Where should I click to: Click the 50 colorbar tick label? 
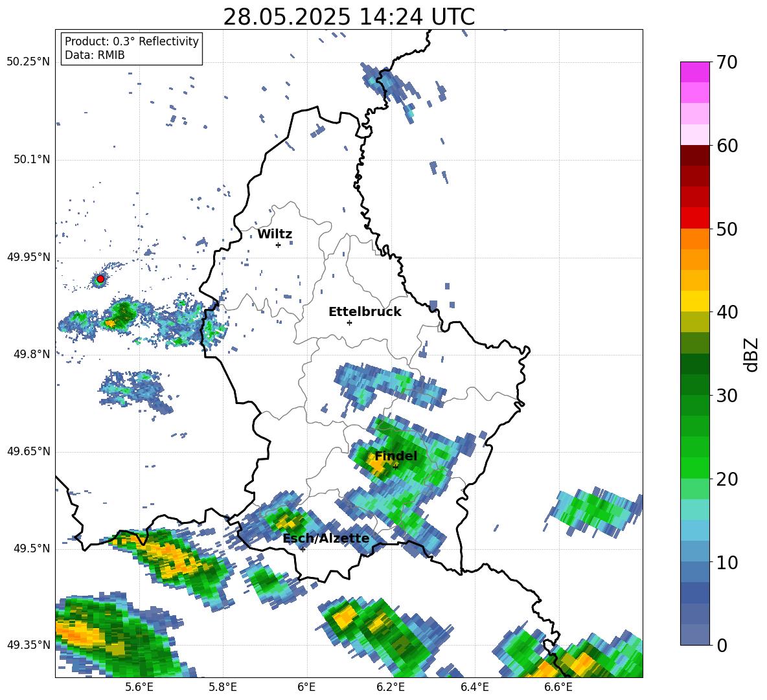[727, 229]
